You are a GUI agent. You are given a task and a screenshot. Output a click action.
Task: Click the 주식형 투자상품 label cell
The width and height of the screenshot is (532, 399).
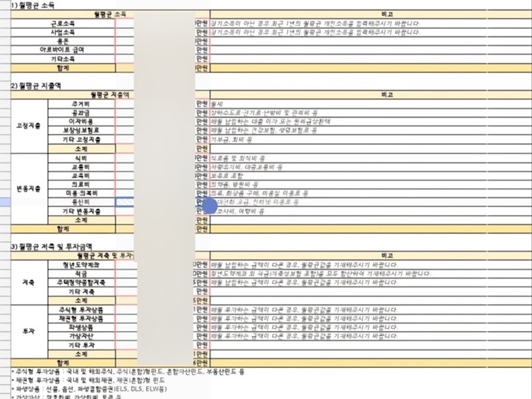81,310
